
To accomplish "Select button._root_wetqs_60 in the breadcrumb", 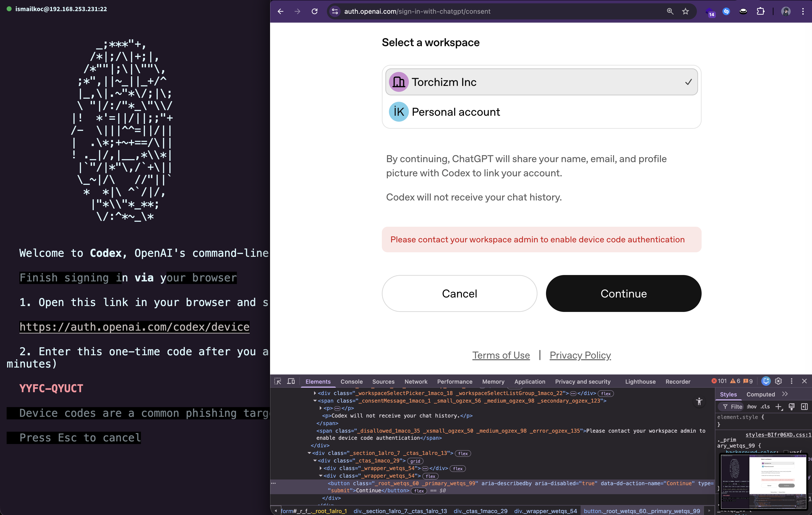I will [642, 511].
